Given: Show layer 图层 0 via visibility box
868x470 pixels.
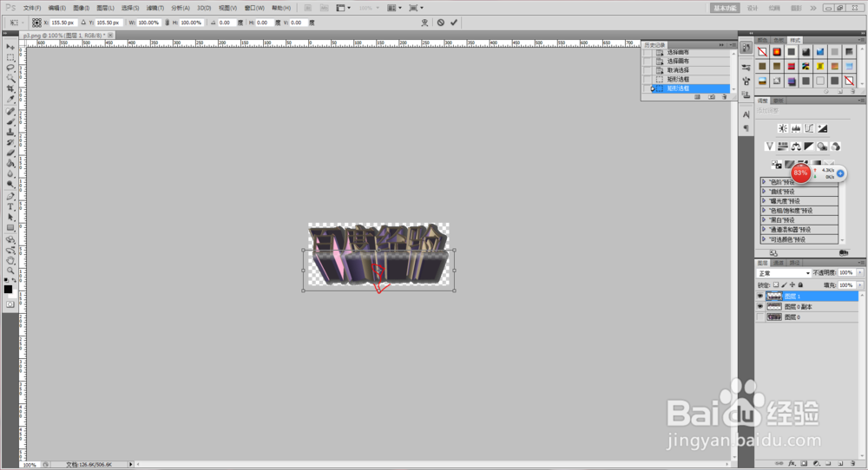Looking at the screenshot, I should coord(760,317).
